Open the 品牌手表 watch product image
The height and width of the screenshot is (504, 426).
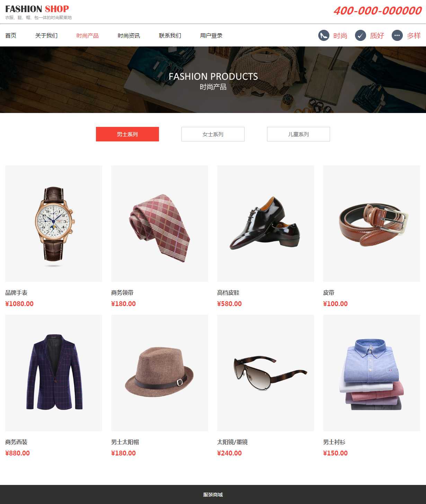pyautogui.click(x=54, y=224)
